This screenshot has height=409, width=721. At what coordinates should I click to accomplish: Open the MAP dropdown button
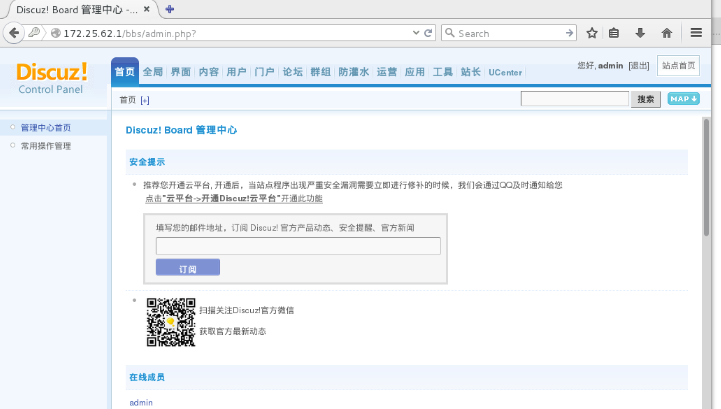click(684, 98)
